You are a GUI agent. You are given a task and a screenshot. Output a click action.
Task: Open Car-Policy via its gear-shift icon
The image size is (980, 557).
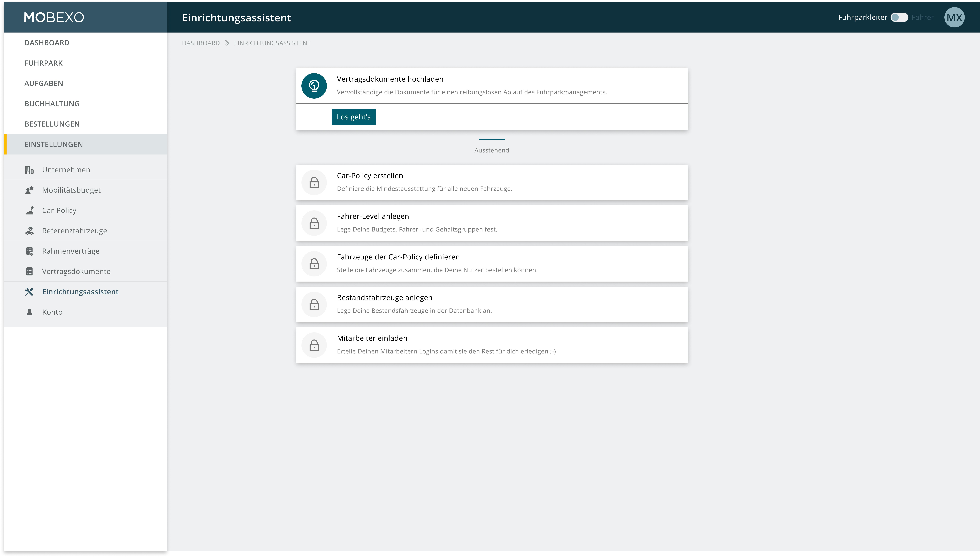[29, 210]
